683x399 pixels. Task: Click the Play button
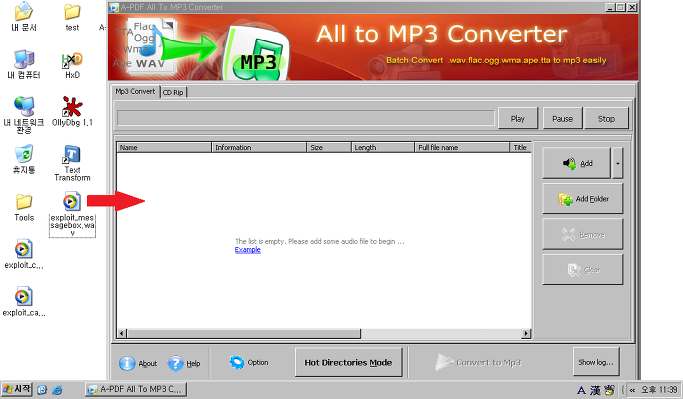click(518, 118)
